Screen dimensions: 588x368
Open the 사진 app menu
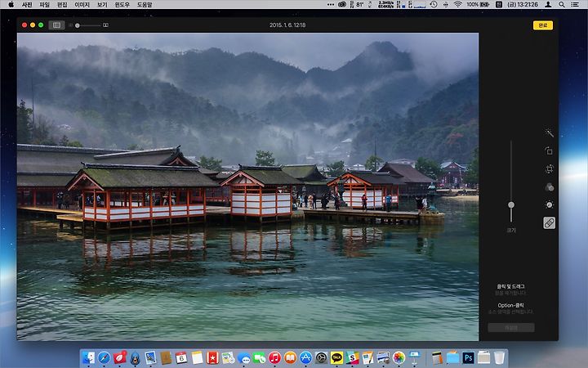pos(27,5)
